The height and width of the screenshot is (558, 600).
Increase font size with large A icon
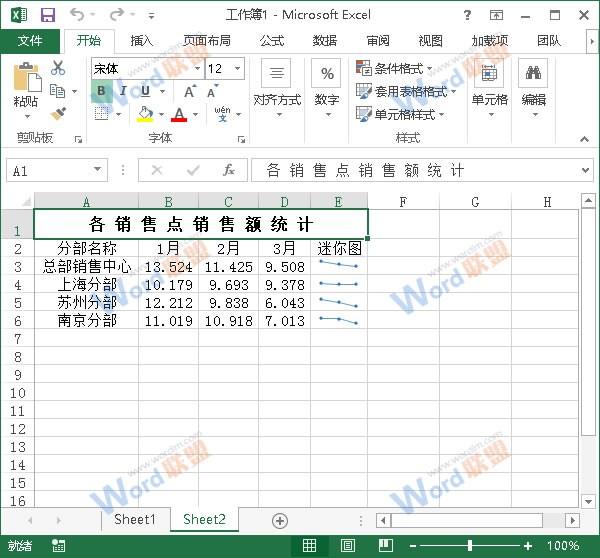click(190, 91)
